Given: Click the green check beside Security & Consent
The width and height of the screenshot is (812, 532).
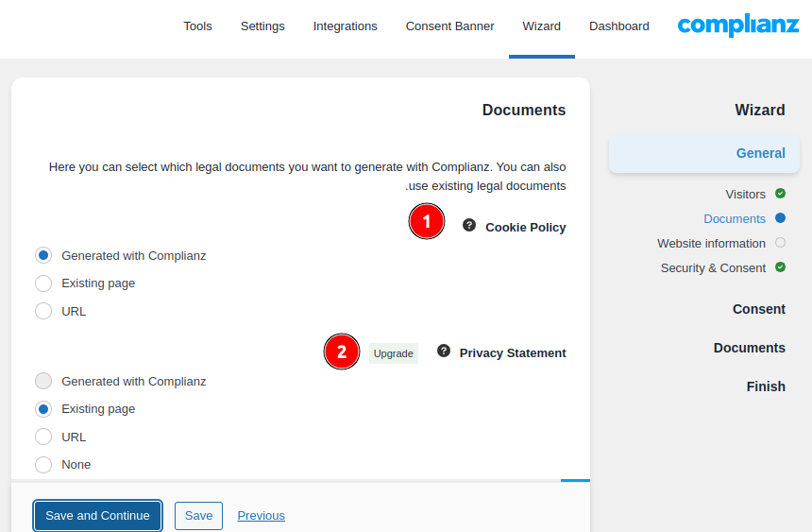Looking at the screenshot, I should pyautogui.click(x=780, y=267).
